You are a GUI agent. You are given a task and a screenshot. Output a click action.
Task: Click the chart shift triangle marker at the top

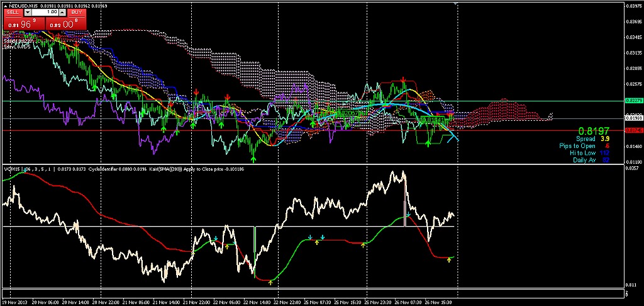click(455, 4)
